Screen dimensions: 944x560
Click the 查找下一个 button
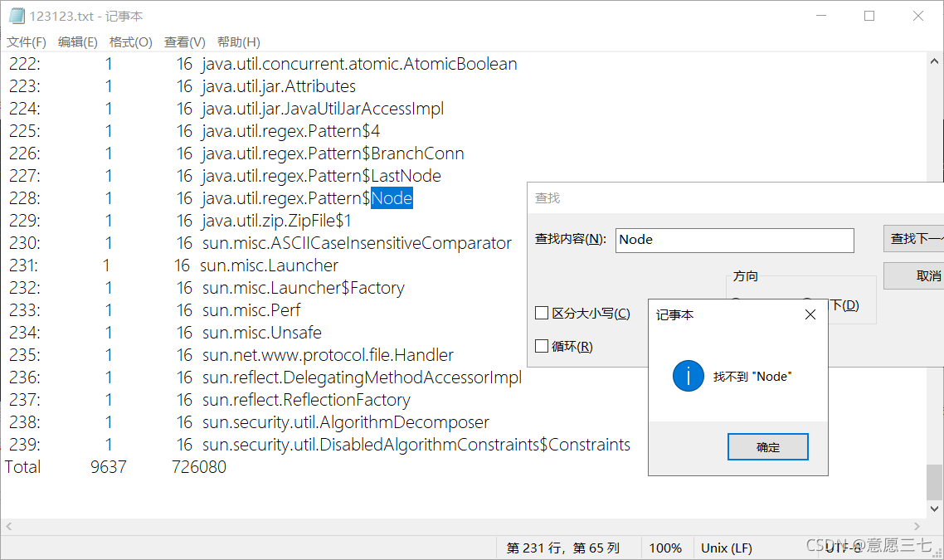(x=916, y=239)
